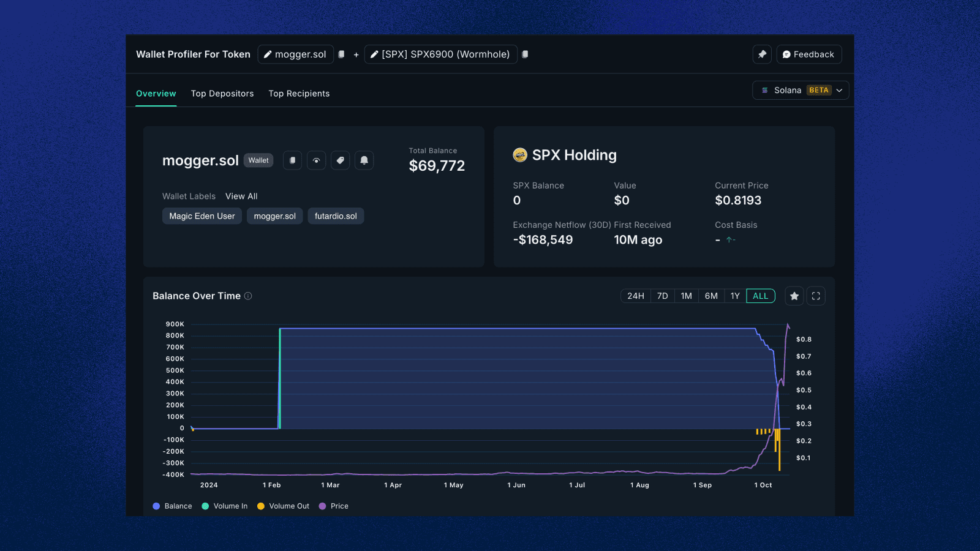
Task: Select the mogger.sol label chip
Action: click(275, 216)
